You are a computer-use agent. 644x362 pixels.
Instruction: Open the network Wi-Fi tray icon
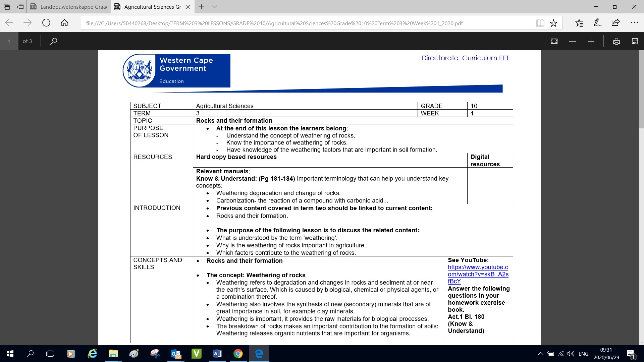pyautogui.click(x=561, y=354)
